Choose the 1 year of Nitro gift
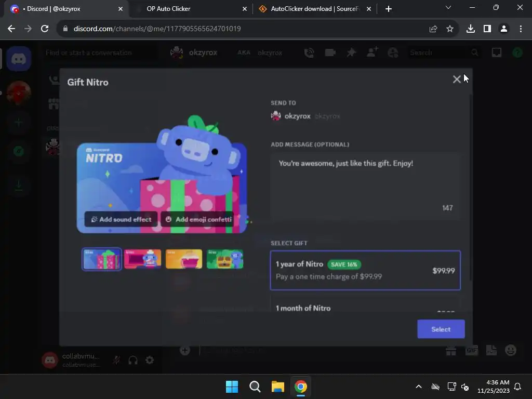Viewport: 532px width, 399px height. click(x=365, y=270)
